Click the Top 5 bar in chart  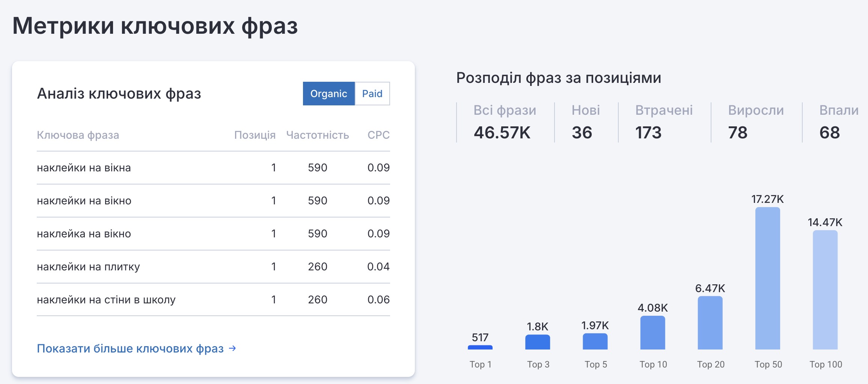(x=595, y=341)
